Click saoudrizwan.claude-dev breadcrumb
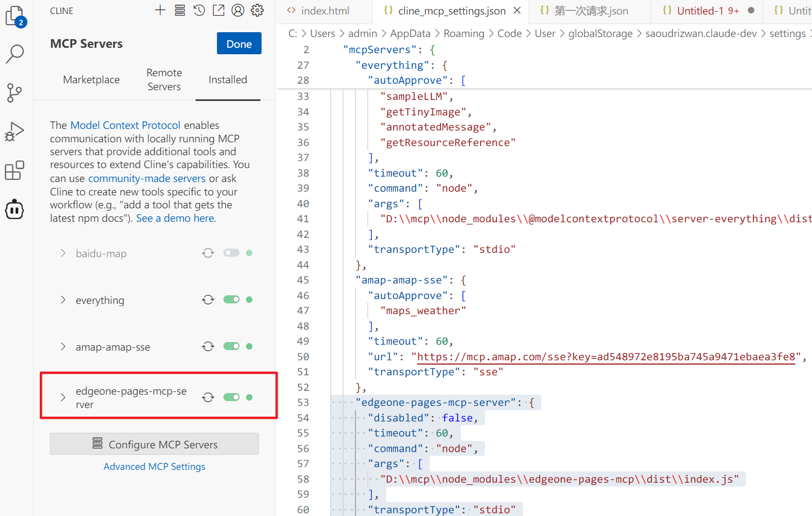This screenshot has height=516, width=812. point(701,33)
